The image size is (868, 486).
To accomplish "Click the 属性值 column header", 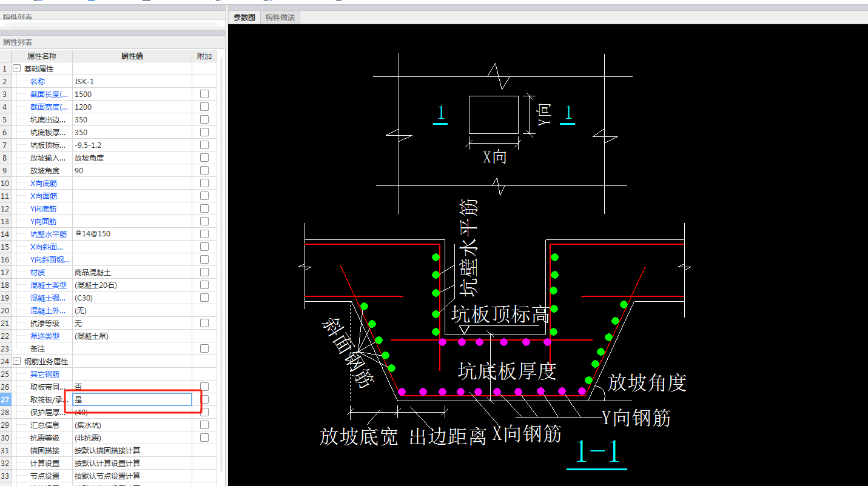I will 132,56.
